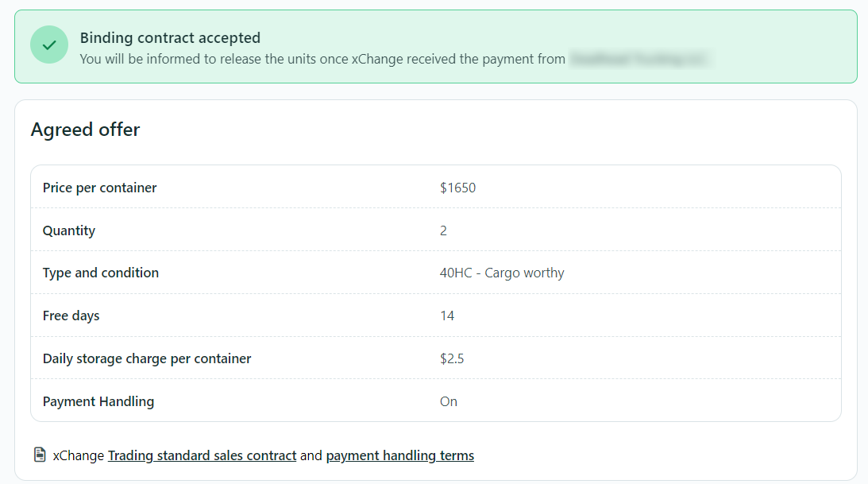This screenshot has width=868, height=484.
Task: Click the free days value 14
Action: (447, 316)
